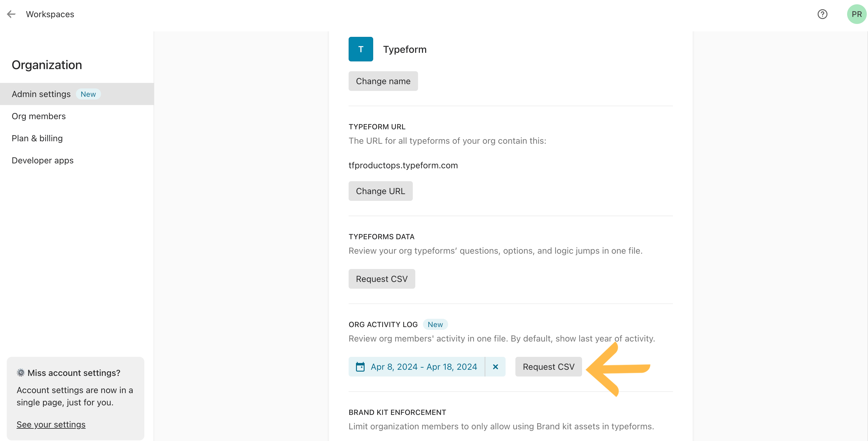Open the PR profile avatar menu
The image size is (868, 441).
coord(856,14)
